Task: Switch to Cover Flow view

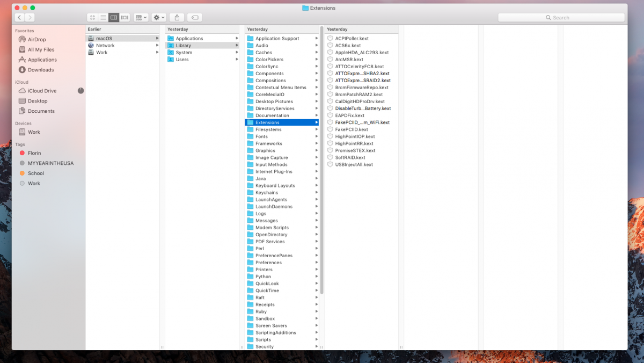Action: (125, 18)
